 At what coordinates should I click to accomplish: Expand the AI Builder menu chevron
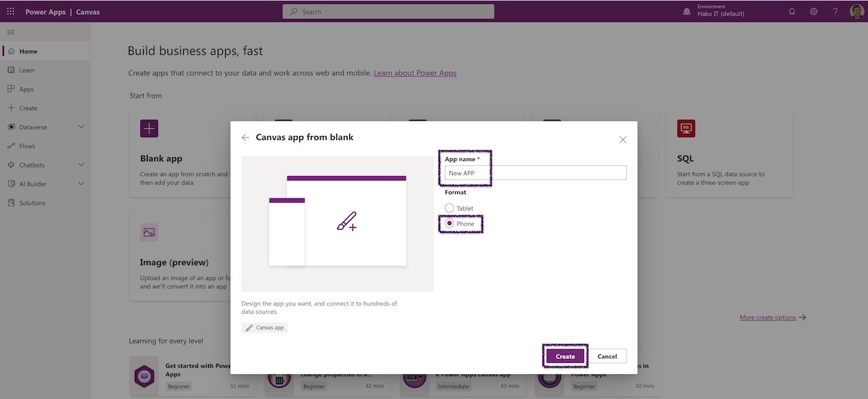click(81, 184)
